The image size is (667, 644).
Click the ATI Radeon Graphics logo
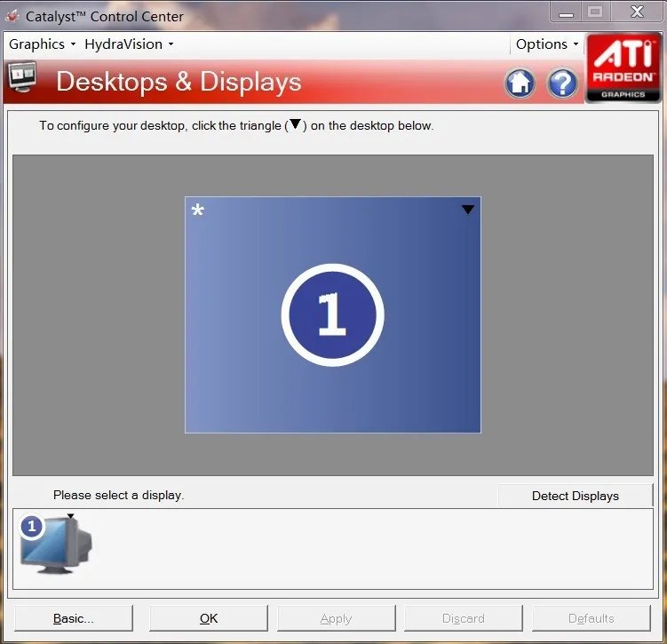tap(623, 68)
